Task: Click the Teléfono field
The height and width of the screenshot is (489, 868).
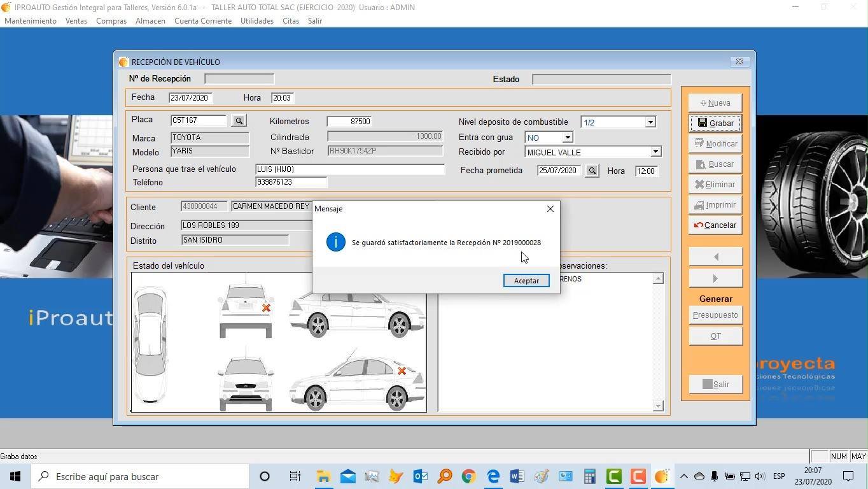Action: coord(291,182)
